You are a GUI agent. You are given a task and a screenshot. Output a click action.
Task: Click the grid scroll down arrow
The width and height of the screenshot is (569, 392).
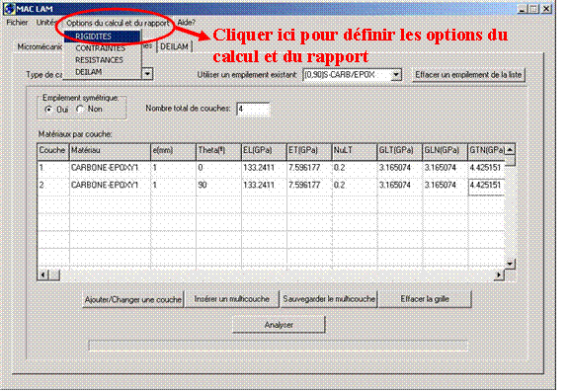pos(510,264)
